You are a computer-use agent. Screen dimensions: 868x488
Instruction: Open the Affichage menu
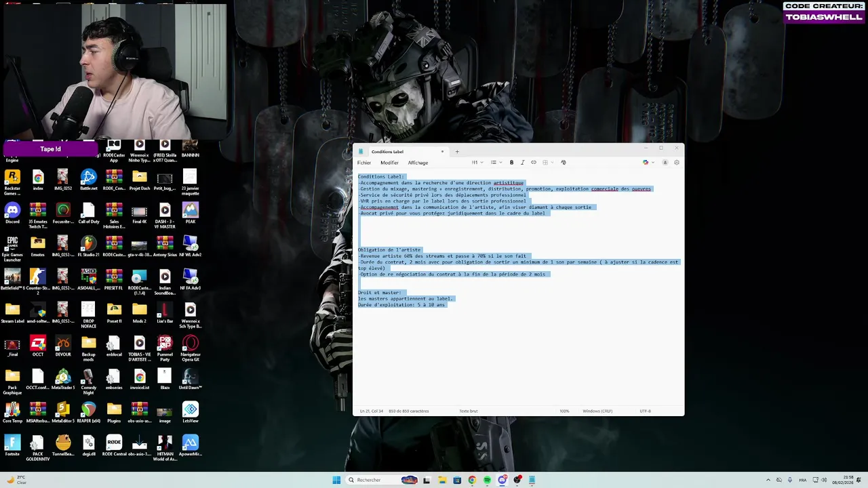point(418,163)
